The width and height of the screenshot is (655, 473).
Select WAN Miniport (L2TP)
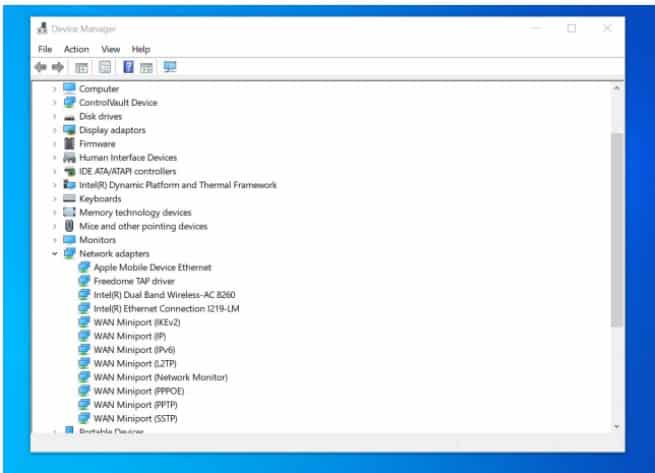[x=135, y=364]
